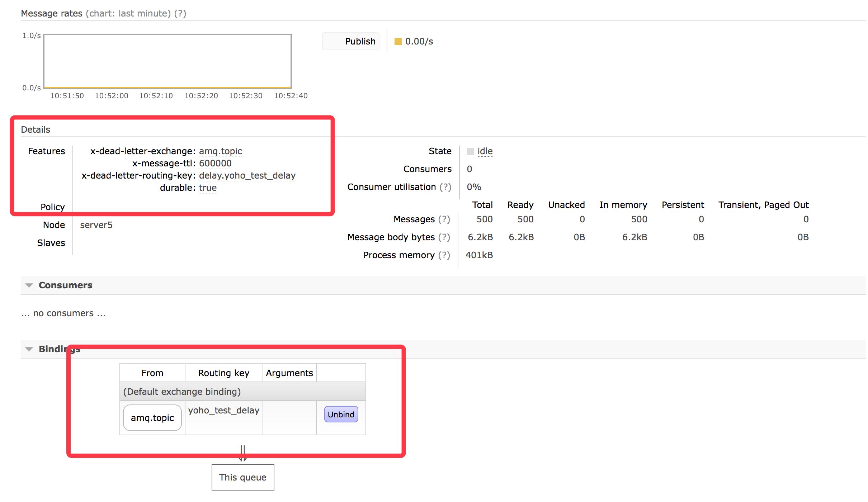The width and height of the screenshot is (868, 502).
Task: Open Consumer utilisation help icon
Action: (445, 187)
